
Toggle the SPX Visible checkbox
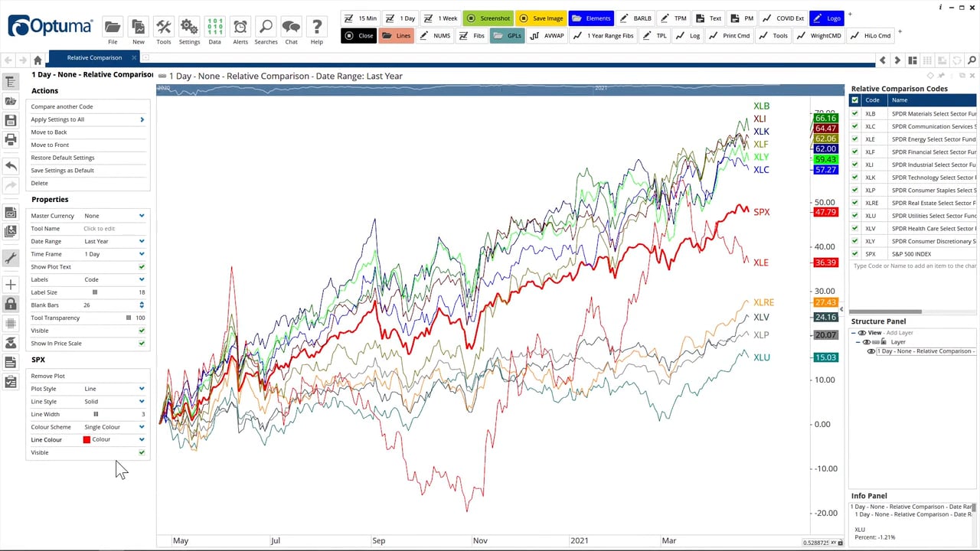click(142, 453)
